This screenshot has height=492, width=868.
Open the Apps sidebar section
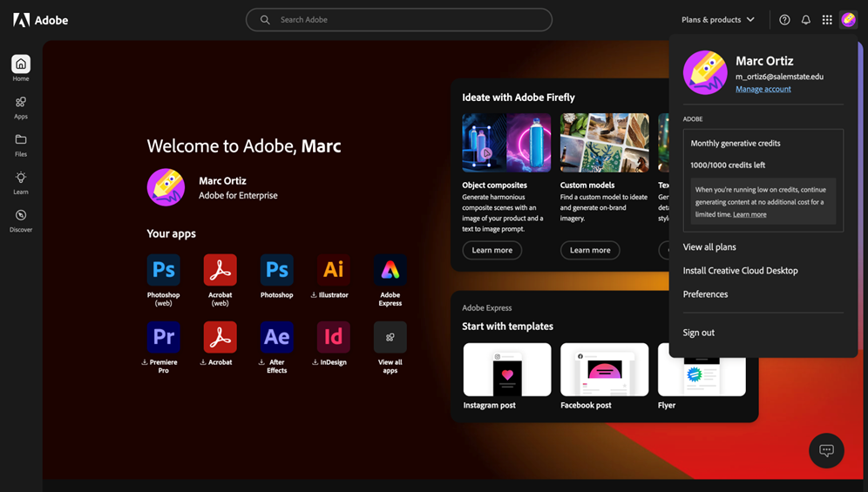click(21, 108)
